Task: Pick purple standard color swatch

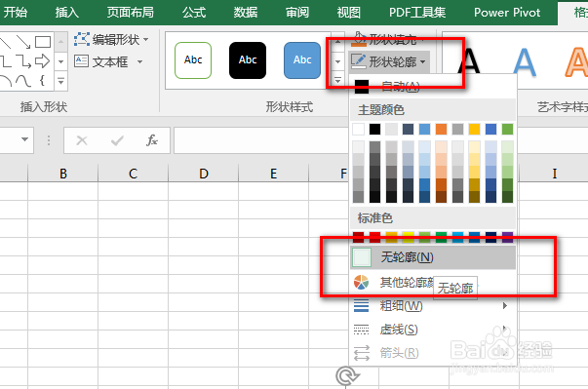Action: tap(507, 237)
